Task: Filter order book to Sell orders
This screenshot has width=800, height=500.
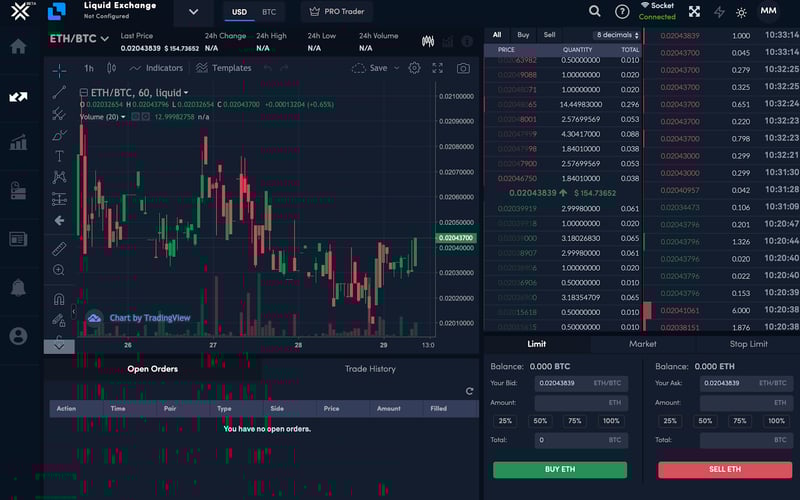Action: point(549,35)
